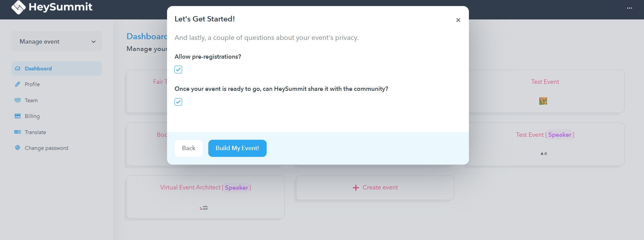Toggle share with community checkbox
Viewport: 644px width, 240px height.
(178, 102)
